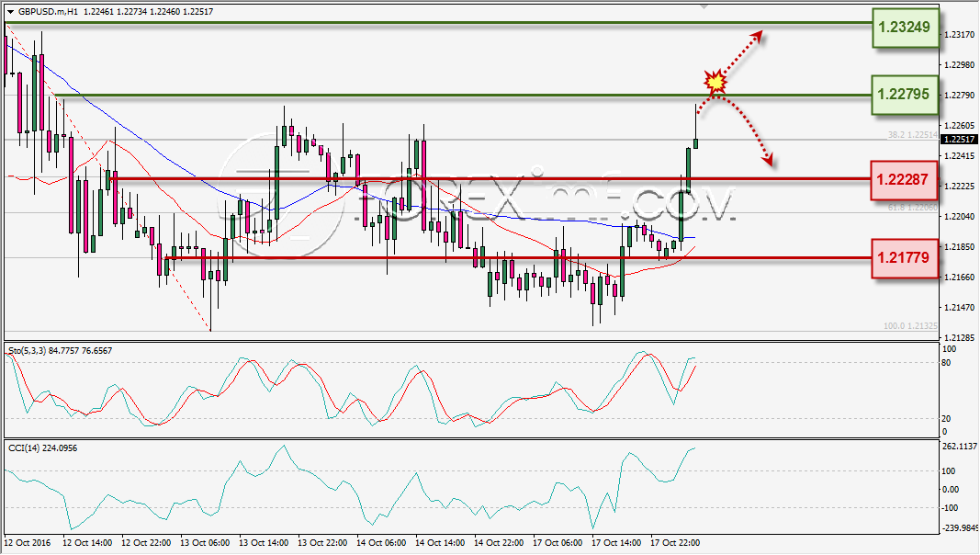980x555 pixels.
Task: Click the CCI scale value 262.1137
Action: pos(959,447)
